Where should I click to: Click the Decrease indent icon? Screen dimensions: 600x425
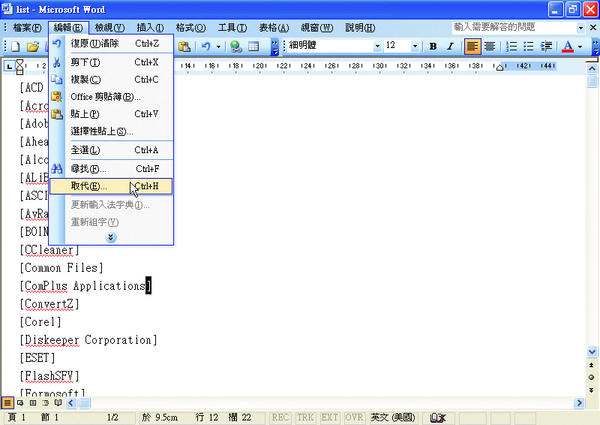546,46
